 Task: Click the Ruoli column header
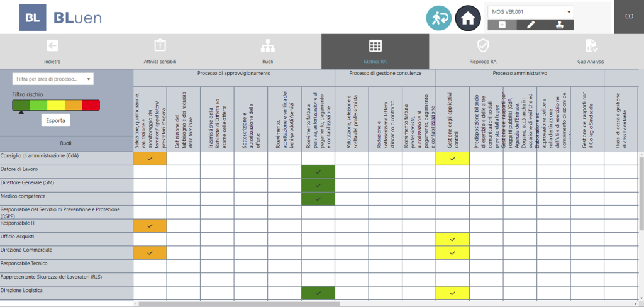tap(66, 144)
